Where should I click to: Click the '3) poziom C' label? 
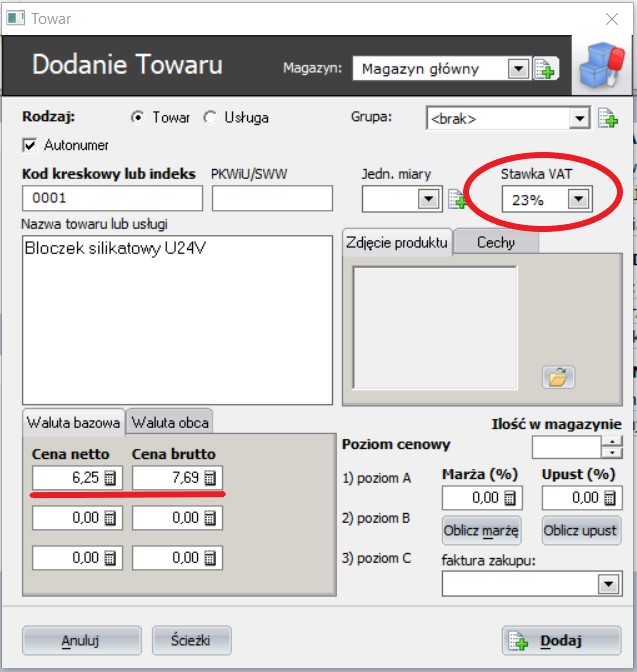click(x=376, y=558)
